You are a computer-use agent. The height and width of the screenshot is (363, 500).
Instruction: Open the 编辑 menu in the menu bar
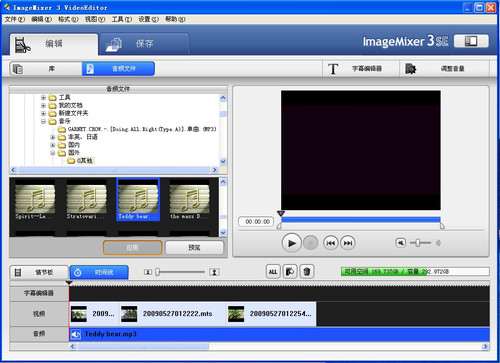point(41,19)
